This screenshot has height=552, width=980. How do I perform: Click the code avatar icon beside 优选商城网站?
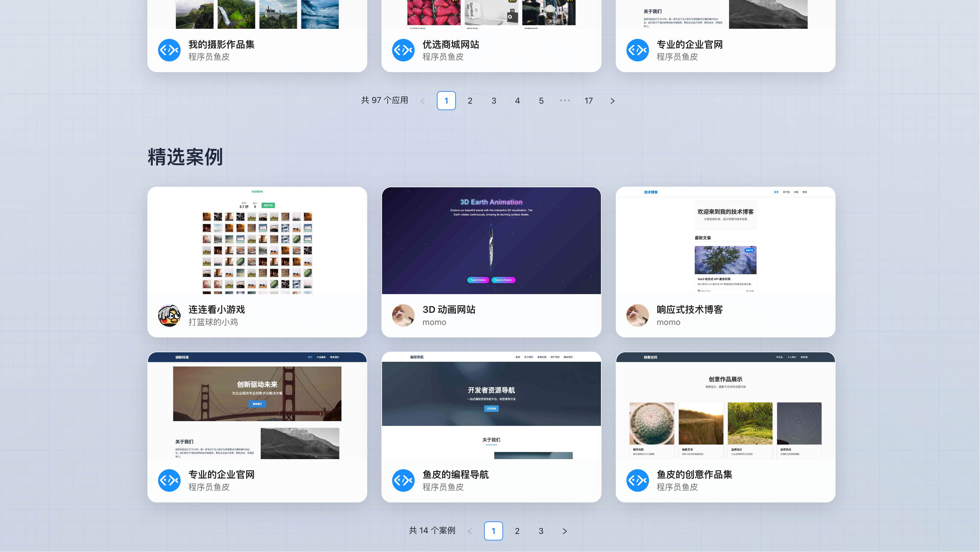click(403, 50)
